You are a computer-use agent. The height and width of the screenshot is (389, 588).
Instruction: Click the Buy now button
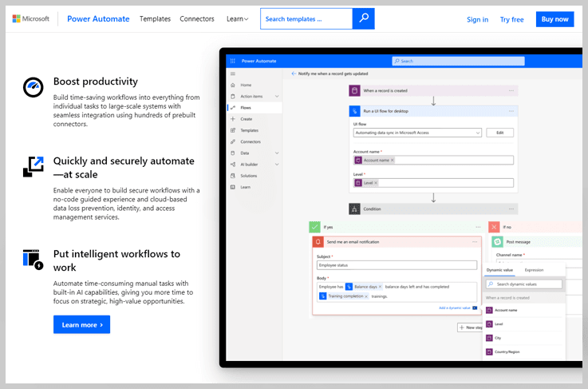(x=555, y=19)
